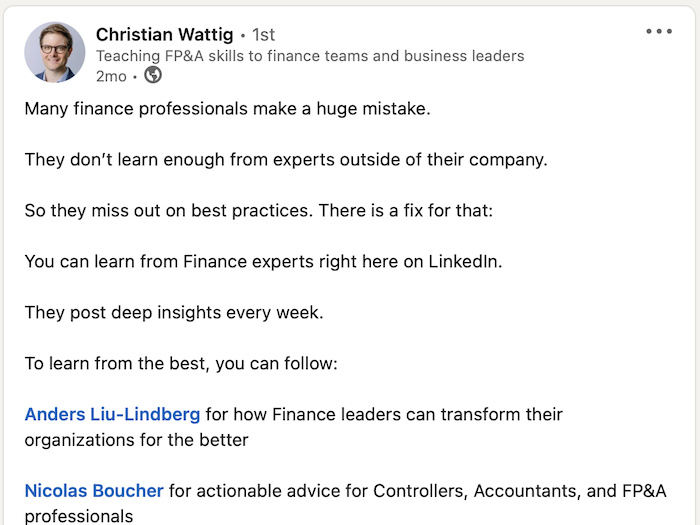This screenshot has height=525, width=700.
Task: Visit the Nicolas Boucher profile link
Action: point(94,491)
